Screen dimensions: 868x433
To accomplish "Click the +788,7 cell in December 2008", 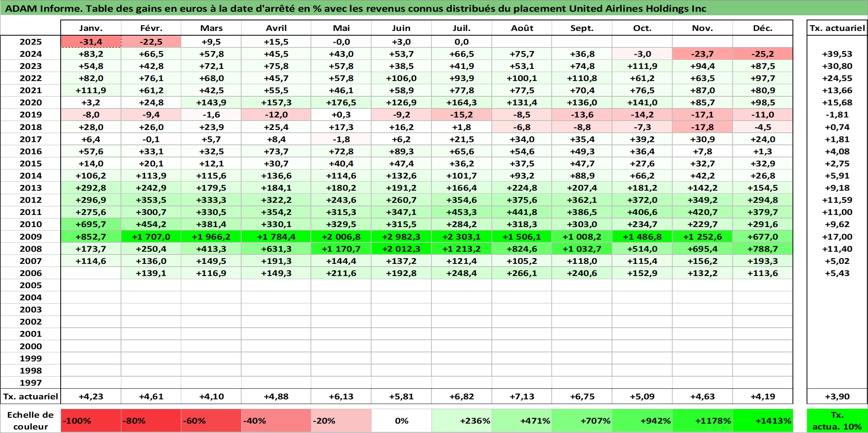I will pos(763,249).
